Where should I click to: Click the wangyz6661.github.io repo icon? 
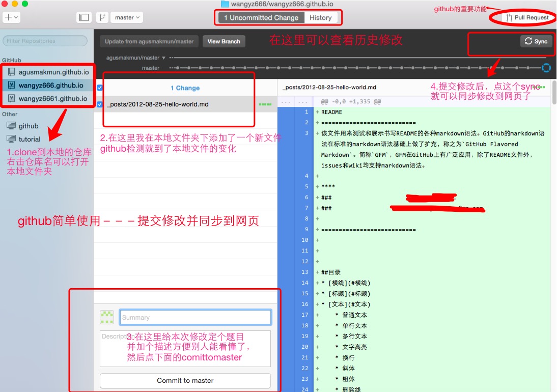[11, 98]
